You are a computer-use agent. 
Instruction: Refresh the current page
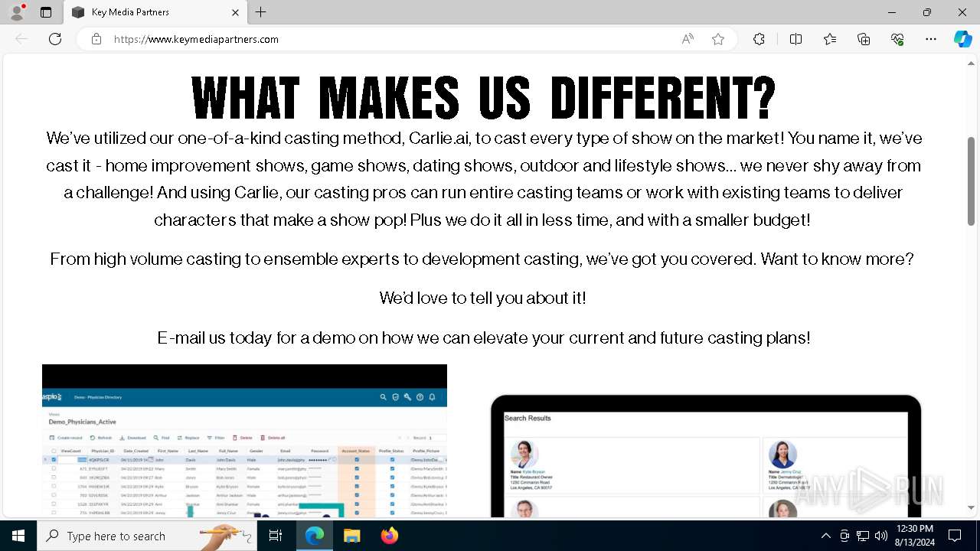[55, 39]
